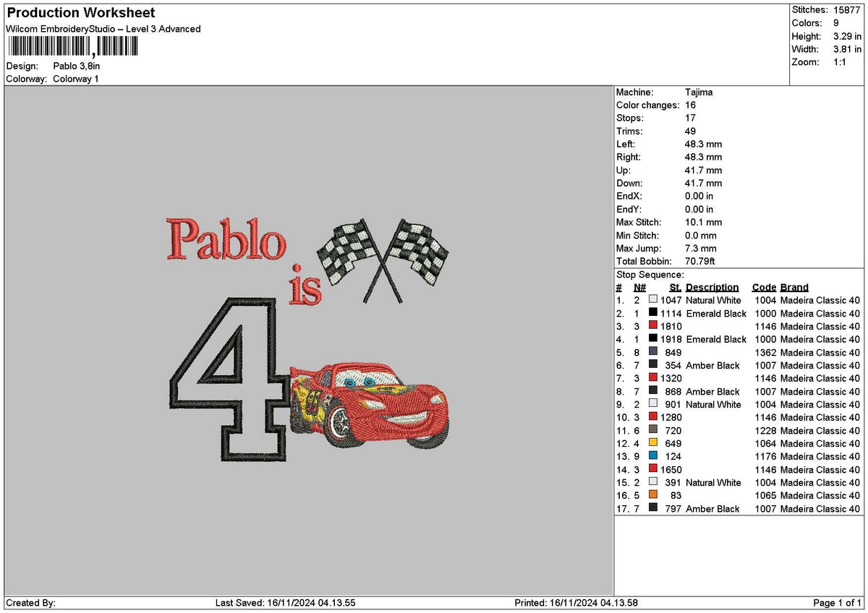Click the white swatch in stop row 1

click(653, 299)
